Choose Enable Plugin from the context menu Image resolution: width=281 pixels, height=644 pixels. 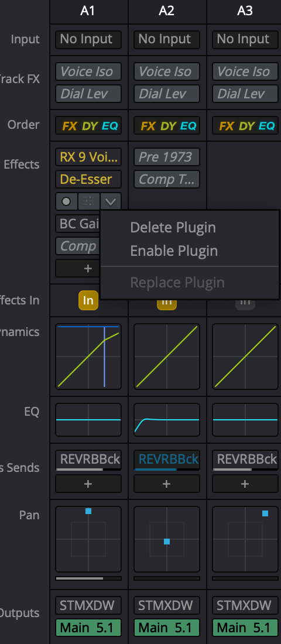pyautogui.click(x=174, y=251)
